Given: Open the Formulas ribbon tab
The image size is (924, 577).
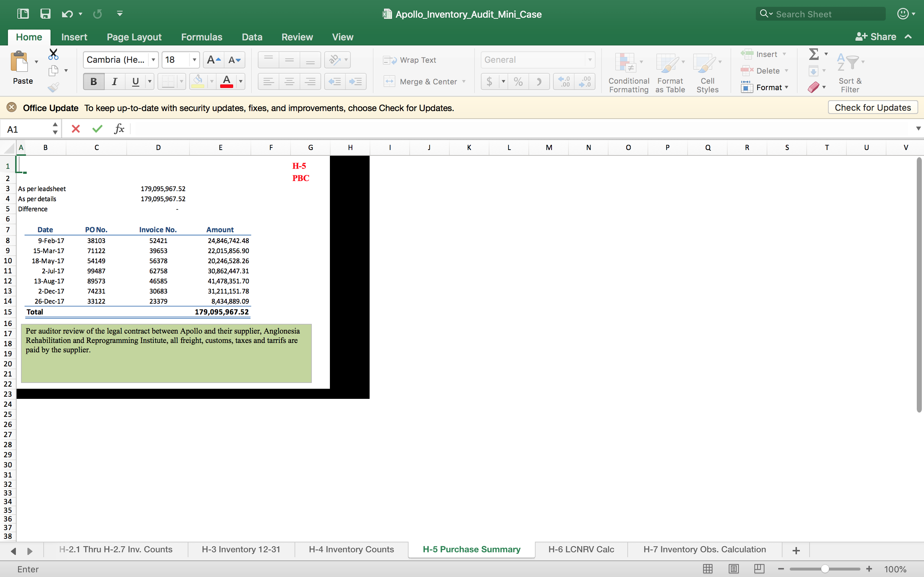Looking at the screenshot, I should click(201, 37).
